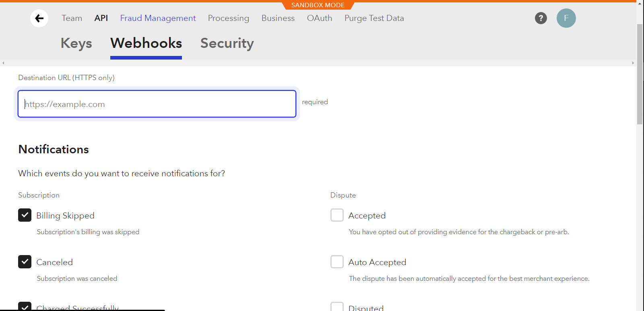Uncheck the Billing Skipped checkbox
Image resolution: width=644 pixels, height=311 pixels.
[x=25, y=215]
